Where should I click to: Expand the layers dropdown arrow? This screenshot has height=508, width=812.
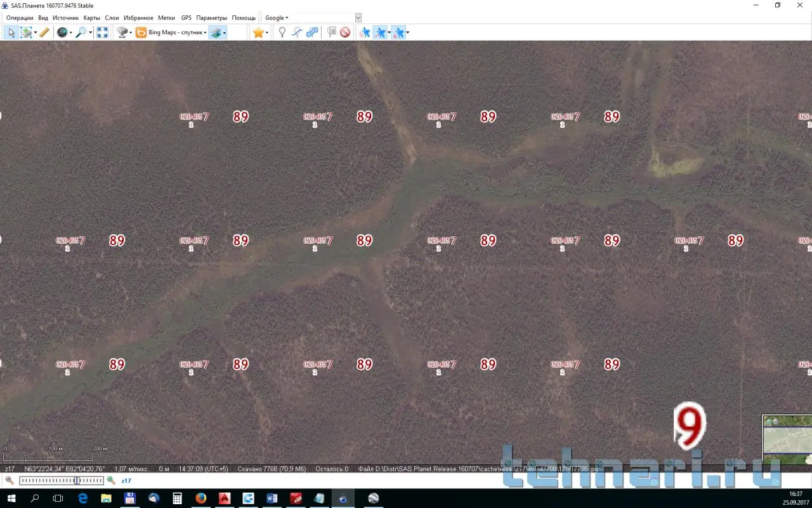pos(225,32)
